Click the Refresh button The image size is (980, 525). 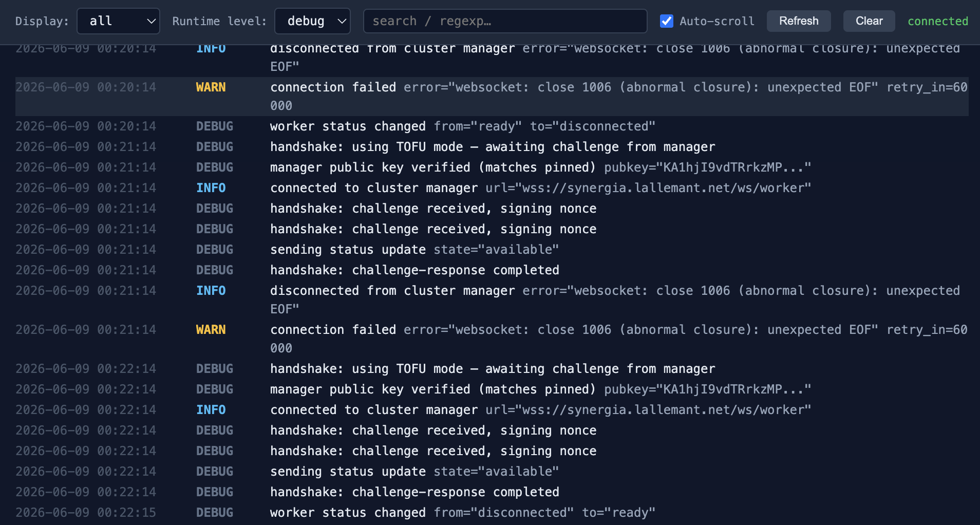(799, 21)
